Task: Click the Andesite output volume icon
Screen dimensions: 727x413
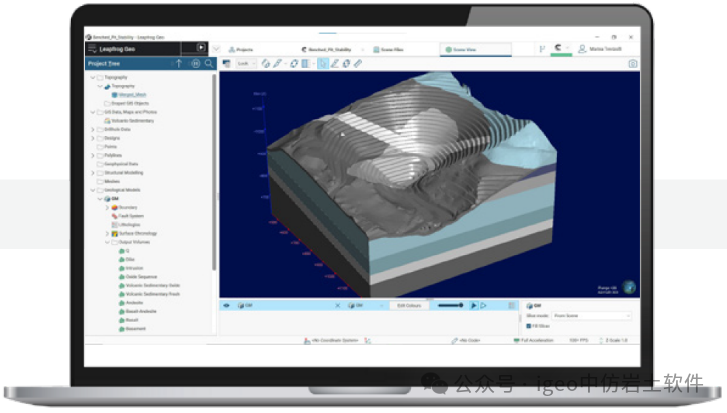Action: point(122,302)
